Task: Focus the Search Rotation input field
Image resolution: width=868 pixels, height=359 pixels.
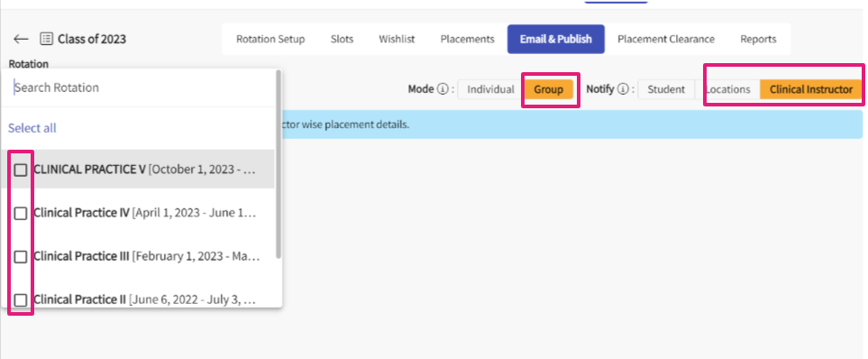Action: point(139,87)
